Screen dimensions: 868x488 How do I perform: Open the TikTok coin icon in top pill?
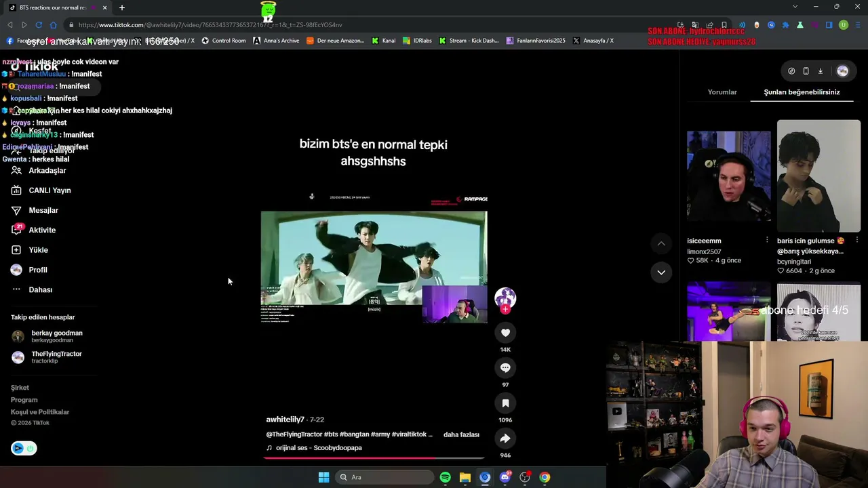click(791, 71)
